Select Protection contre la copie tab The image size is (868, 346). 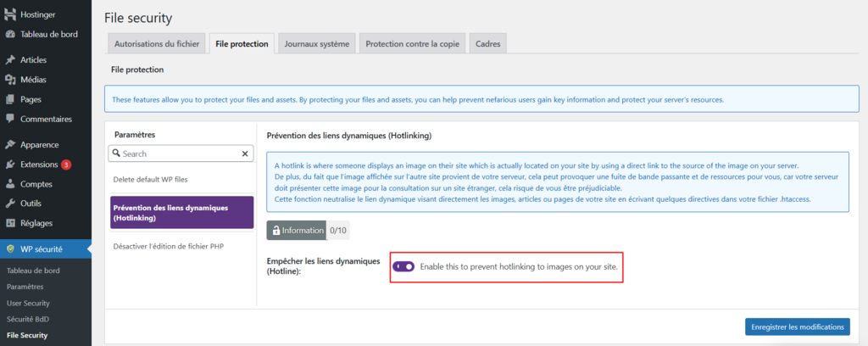(412, 43)
